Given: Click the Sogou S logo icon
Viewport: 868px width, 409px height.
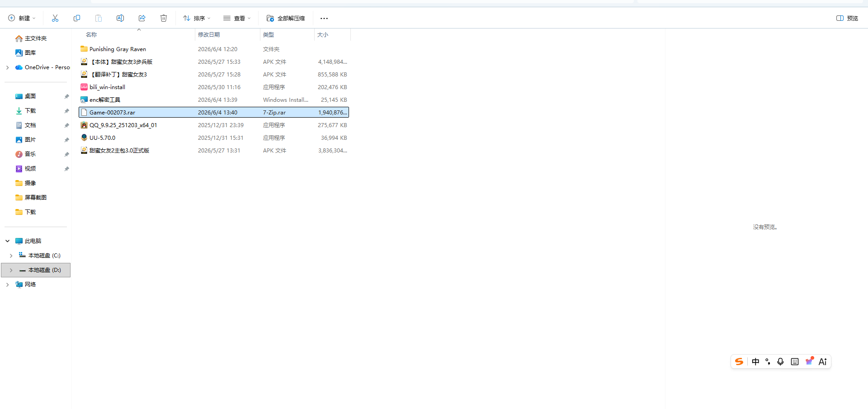Looking at the screenshot, I should pos(739,361).
